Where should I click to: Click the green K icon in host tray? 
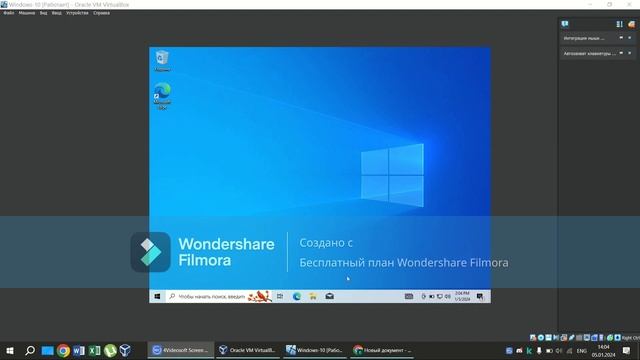tap(529, 351)
